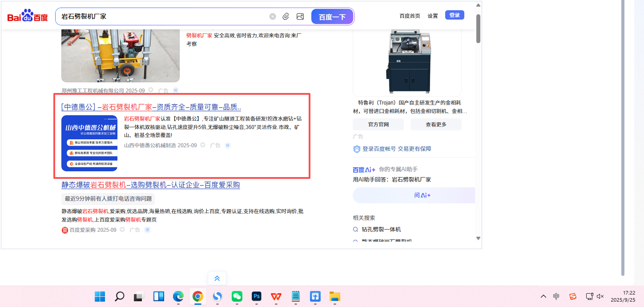Image resolution: width=644 pixels, height=307 pixels.
Task: Open 静态爆破岩石劈裂机 result title
Action: point(151,185)
